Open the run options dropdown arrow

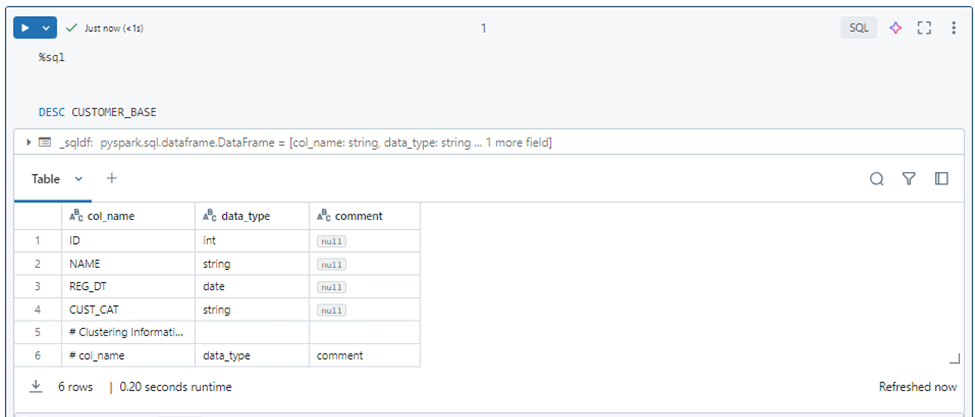click(x=46, y=28)
